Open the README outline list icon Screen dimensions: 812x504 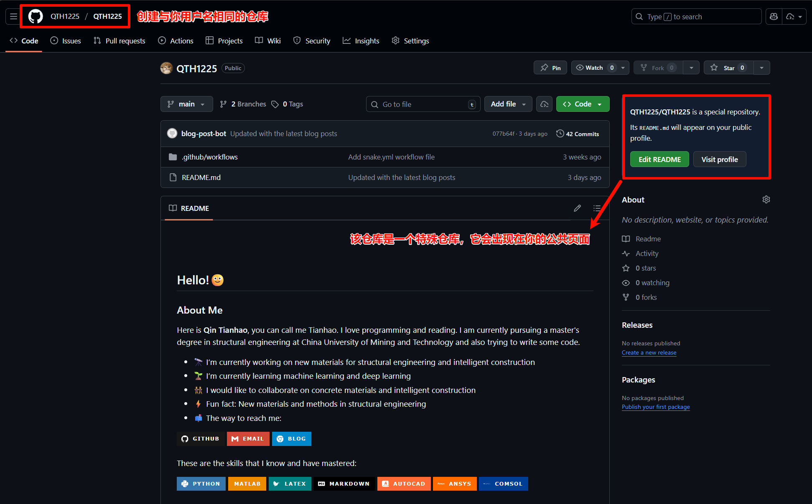click(597, 208)
